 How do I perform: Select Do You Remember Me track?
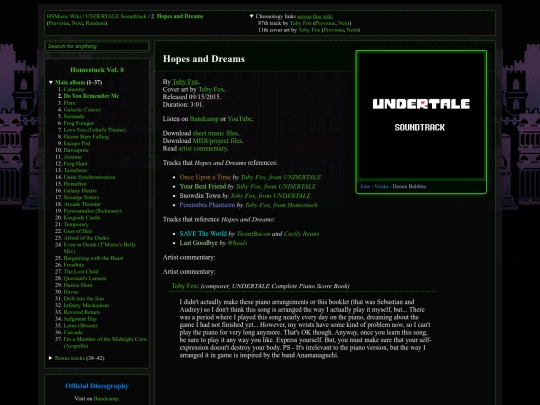(x=91, y=96)
